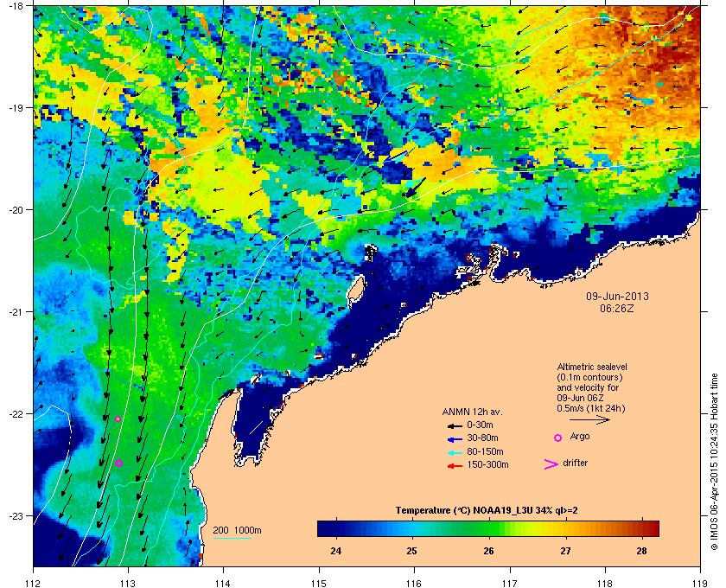Click the latitude axis label -23
The height and width of the screenshot is (588, 726).
pyautogui.click(x=16, y=515)
